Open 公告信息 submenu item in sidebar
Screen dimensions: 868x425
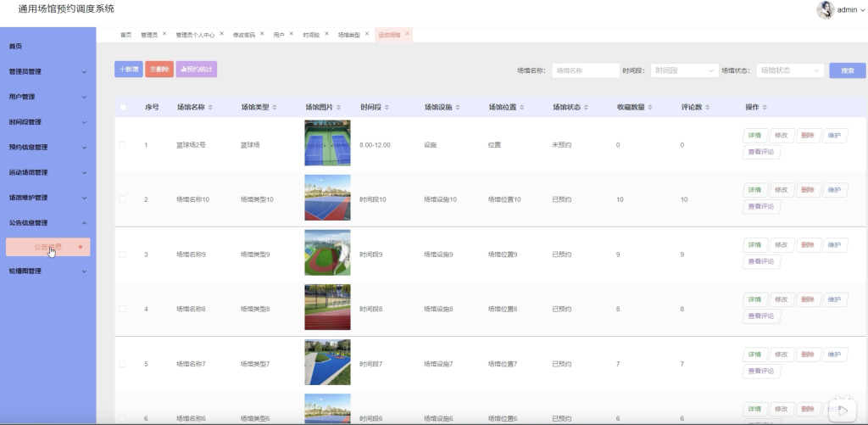(48, 247)
